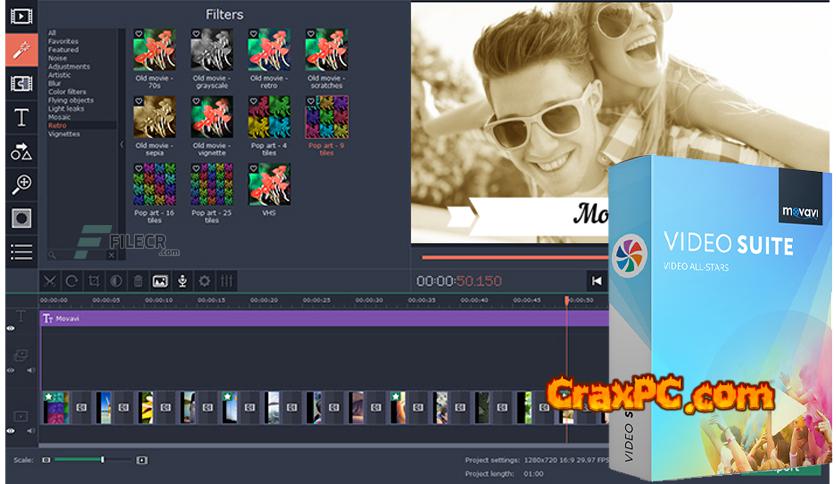Select the Favorites filter category

[x=63, y=41]
